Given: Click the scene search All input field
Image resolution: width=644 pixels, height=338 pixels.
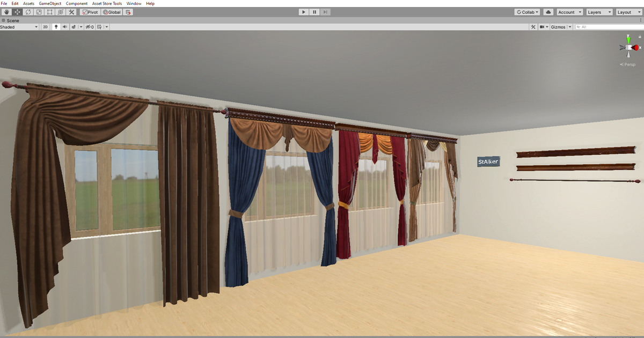Looking at the screenshot, I should [x=609, y=27].
